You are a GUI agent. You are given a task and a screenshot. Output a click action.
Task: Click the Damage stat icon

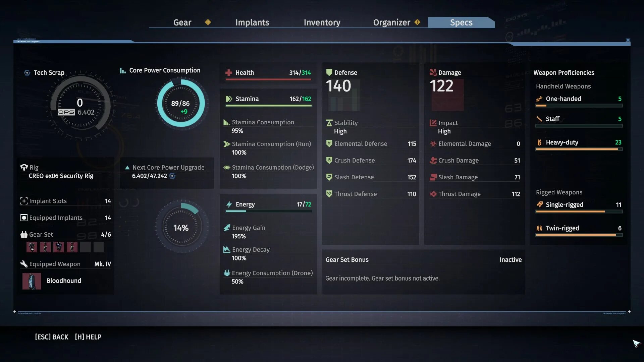click(432, 72)
